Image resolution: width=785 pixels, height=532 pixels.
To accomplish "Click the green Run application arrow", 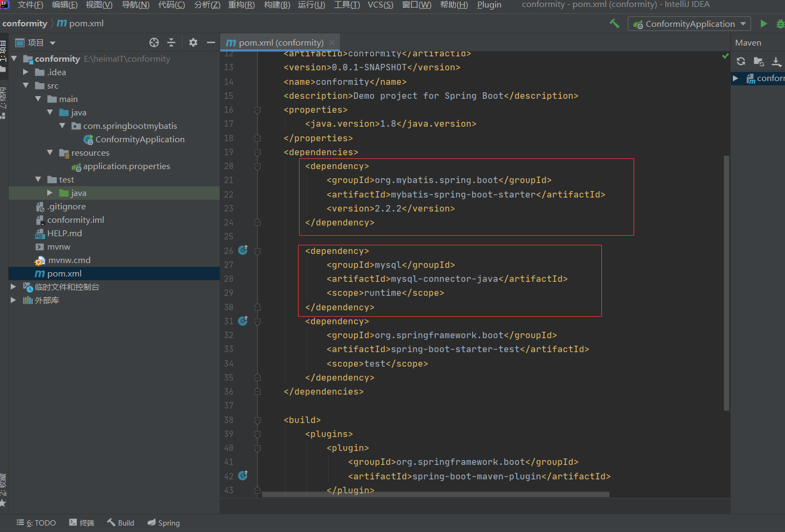I will tap(764, 24).
